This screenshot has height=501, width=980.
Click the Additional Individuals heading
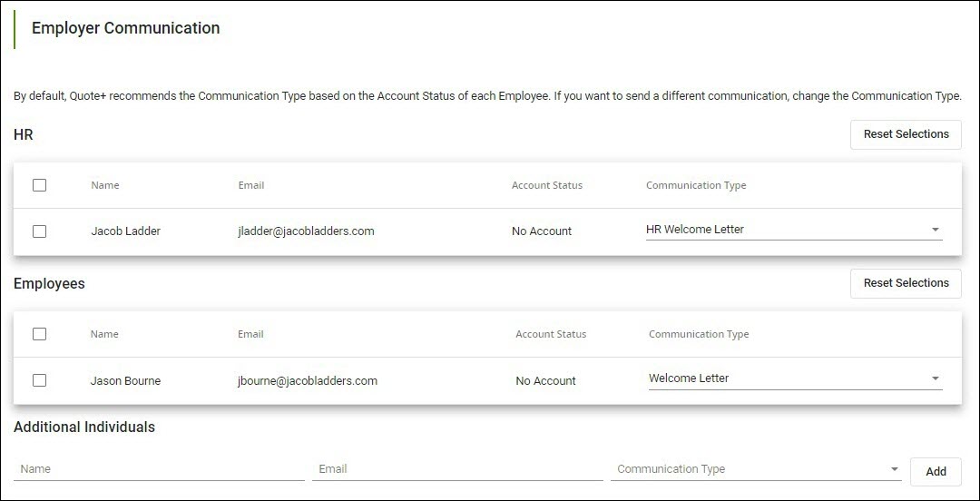pyautogui.click(x=84, y=427)
